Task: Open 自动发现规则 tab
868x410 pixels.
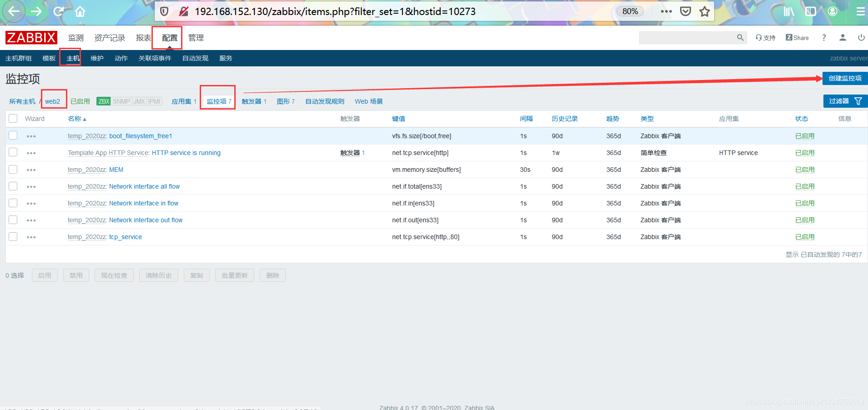Action: [325, 101]
